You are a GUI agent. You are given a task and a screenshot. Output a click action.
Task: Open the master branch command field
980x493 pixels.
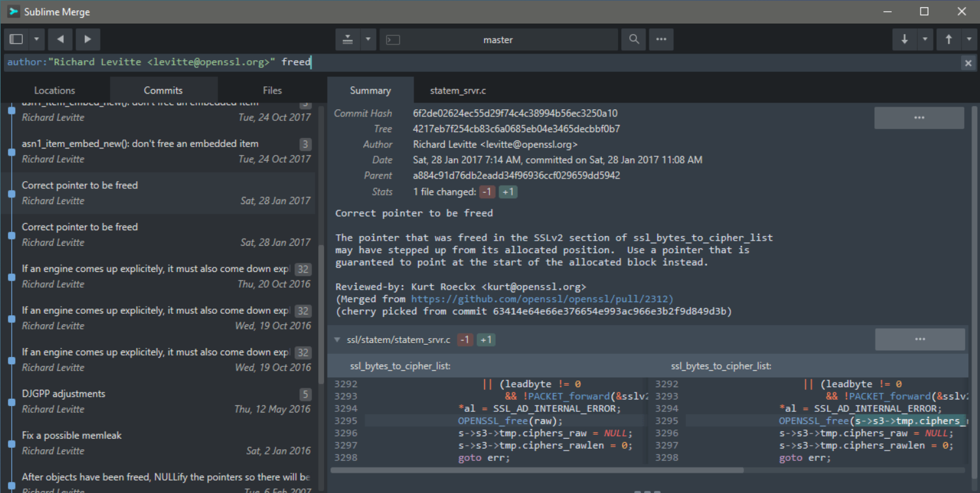click(x=498, y=40)
